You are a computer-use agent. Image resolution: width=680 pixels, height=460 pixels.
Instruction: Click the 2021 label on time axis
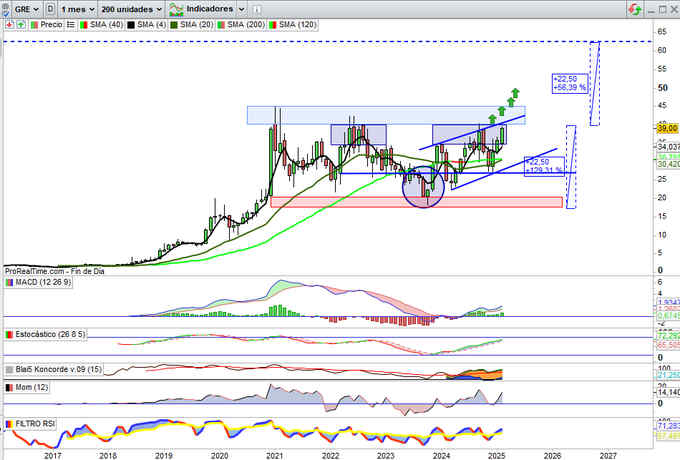coord(275,455)
